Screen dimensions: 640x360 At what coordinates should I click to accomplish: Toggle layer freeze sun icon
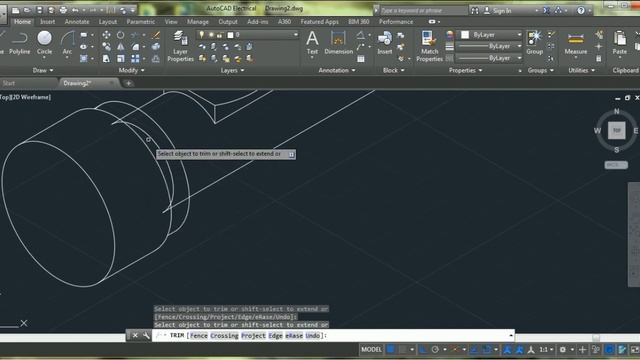211,35
